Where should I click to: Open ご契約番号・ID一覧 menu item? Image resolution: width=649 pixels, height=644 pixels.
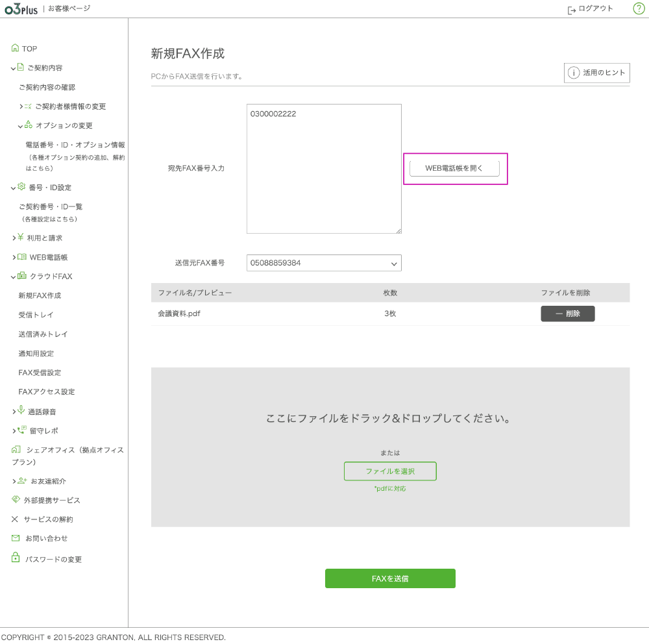pyautogui.click(x=51, y=206)
